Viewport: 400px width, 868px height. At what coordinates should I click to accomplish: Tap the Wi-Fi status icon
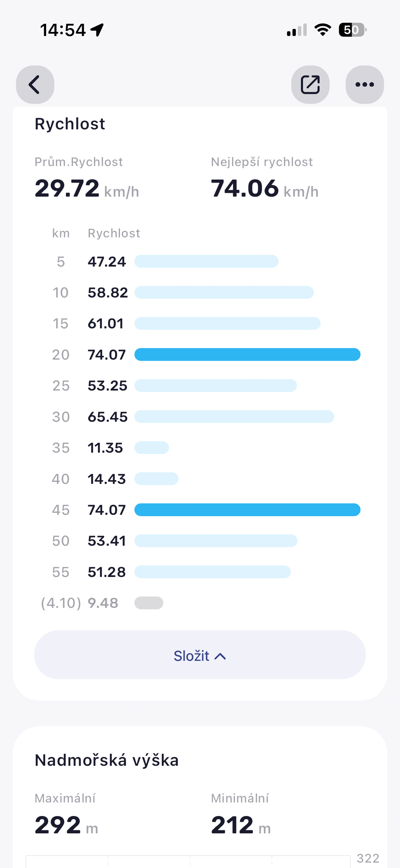pos(323,30)
